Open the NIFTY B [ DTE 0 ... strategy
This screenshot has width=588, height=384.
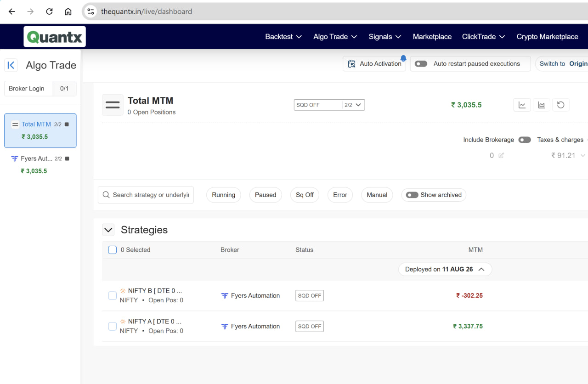(155, 291)
